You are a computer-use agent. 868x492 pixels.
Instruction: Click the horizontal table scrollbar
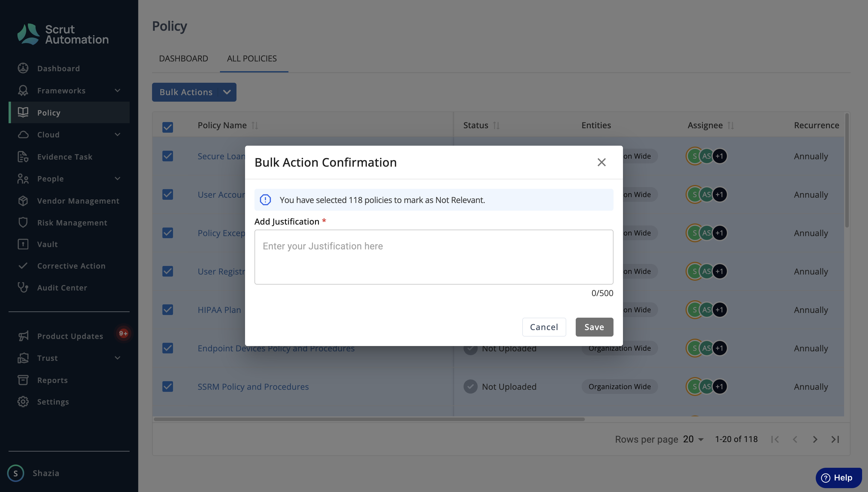369,419
